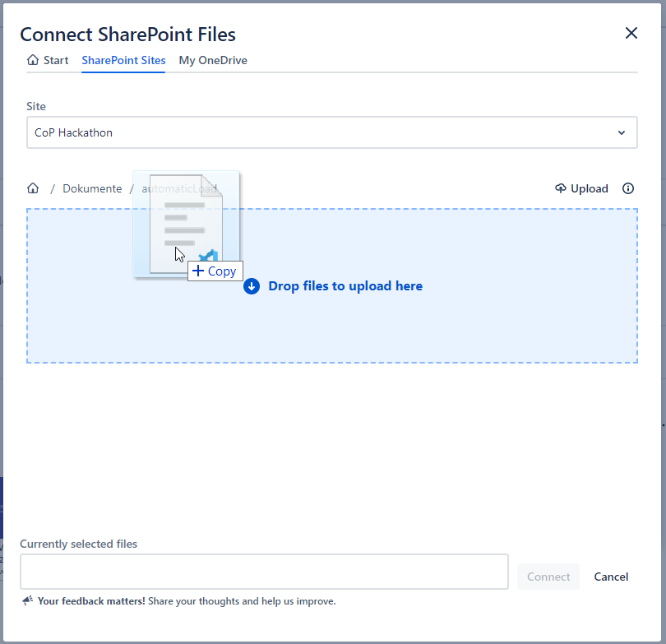Open the Your feedback matters link

tap(91, 601)
